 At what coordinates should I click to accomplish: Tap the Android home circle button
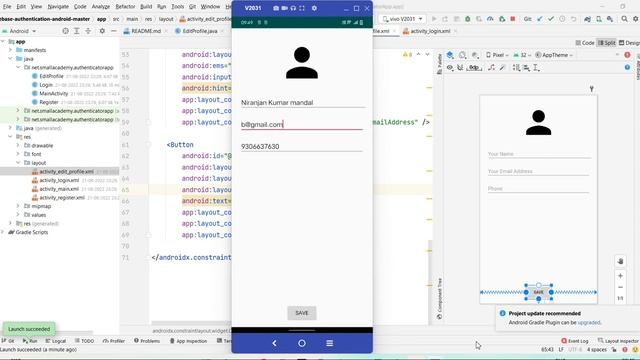tap(302, 343)
